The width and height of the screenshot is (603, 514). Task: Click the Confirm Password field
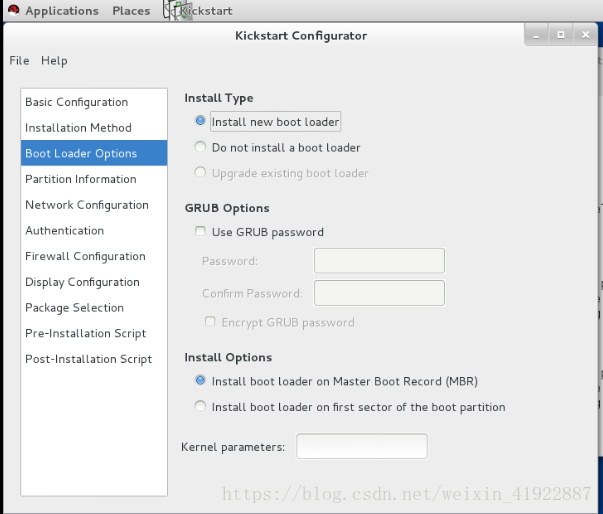379,293
